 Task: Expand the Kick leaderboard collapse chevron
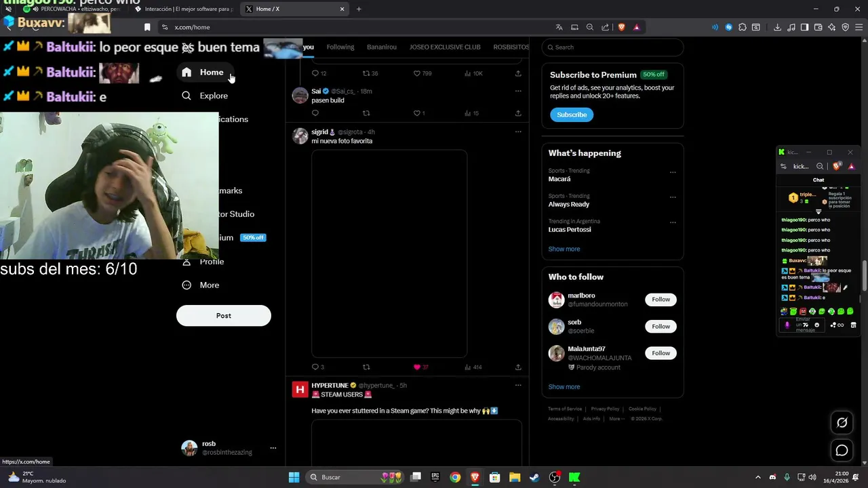coord(818,211)
